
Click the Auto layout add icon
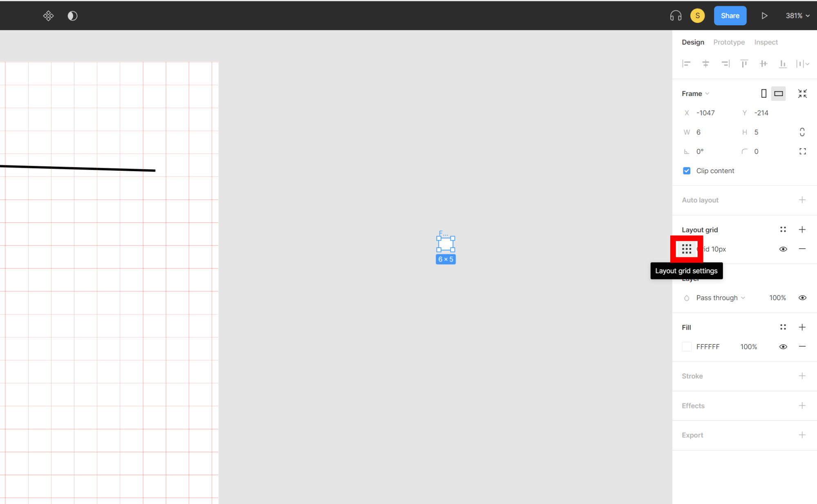[802, 200]
